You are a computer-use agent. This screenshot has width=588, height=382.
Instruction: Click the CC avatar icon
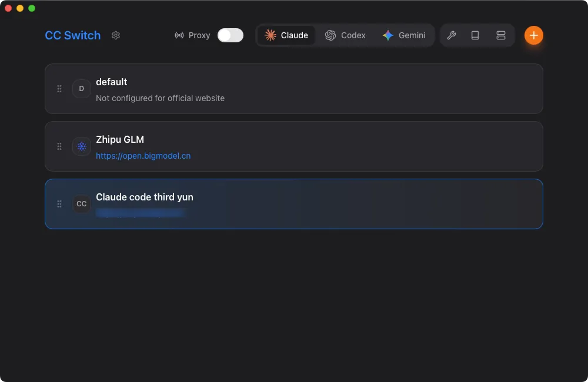(82, 204)
